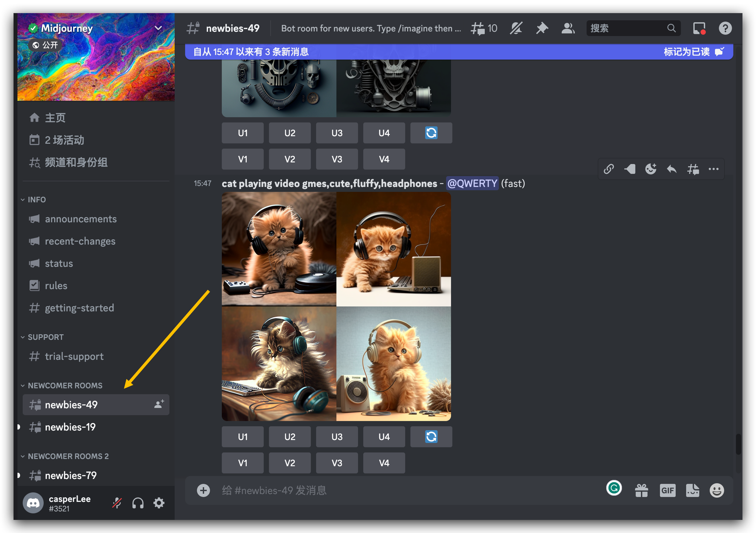The height and width of the screenshot is (533, 756).
Task: Open the gift Nitro icon
Action: tap(641, 491)
